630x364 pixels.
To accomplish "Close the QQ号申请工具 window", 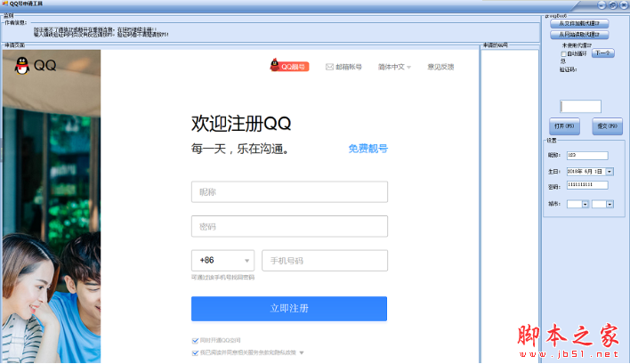I will 624,5.
